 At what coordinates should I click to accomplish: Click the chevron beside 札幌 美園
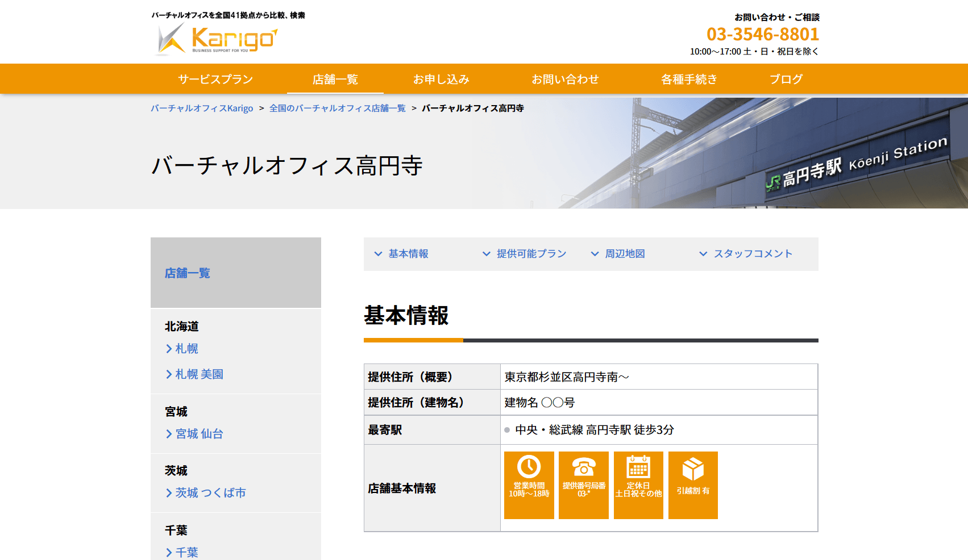click(x=169, y=374)
